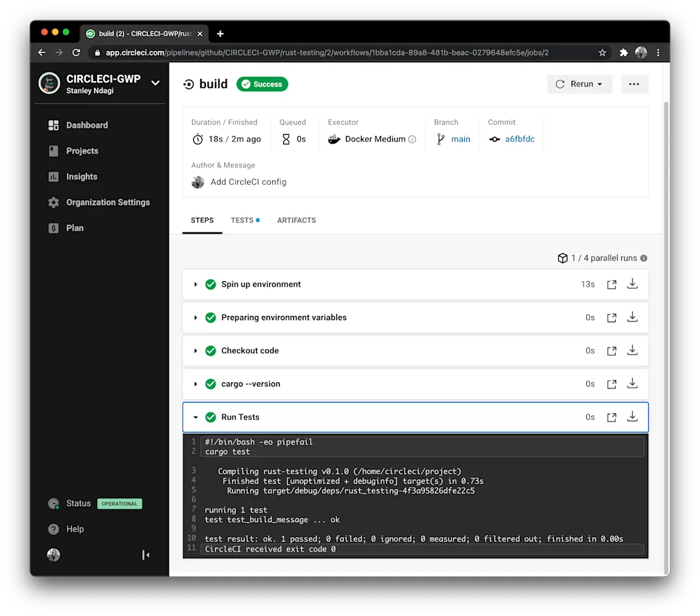Open Organization Settings gear item
The height and width of the screenshot is (616, 700).
click(x=99, y=202)
